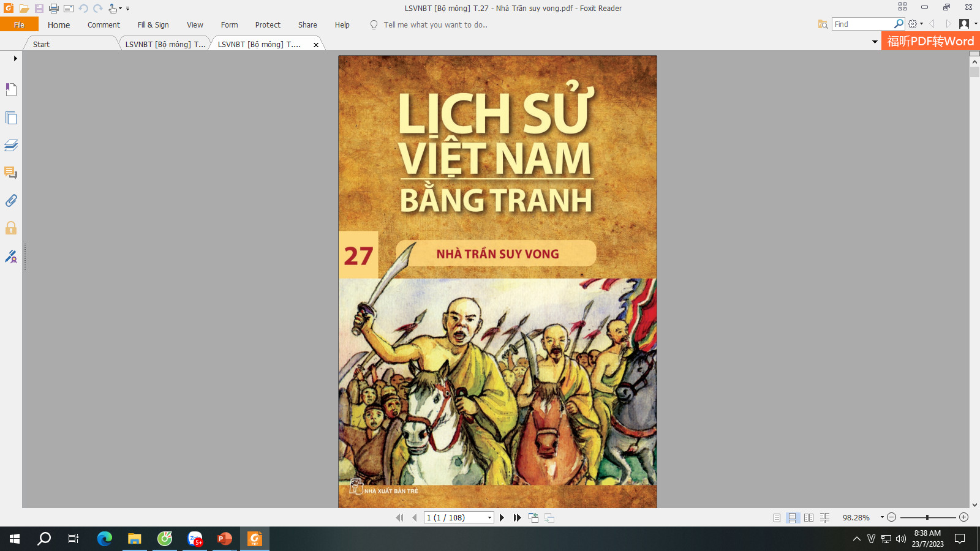Open the Help ribbon tab
The height and width of the screenshot is (551, 980).
click(342, 25)
